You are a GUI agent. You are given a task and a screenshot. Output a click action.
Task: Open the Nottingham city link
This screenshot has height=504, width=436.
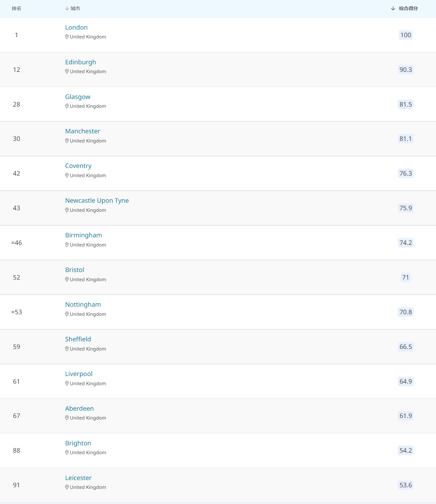pyautogui.click(x=83, y=304)
